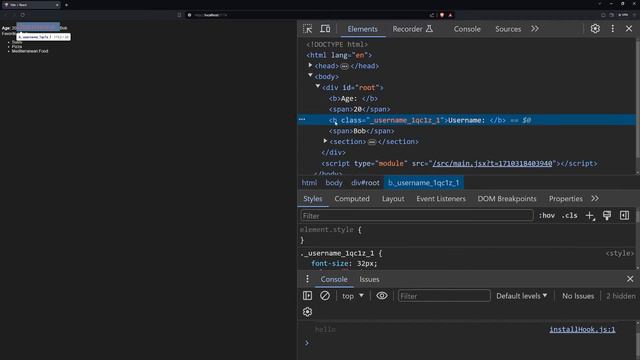Screen dimensions: 640x360
Task: Toggle the .cls class editor button
Action: tap(569, 216)
